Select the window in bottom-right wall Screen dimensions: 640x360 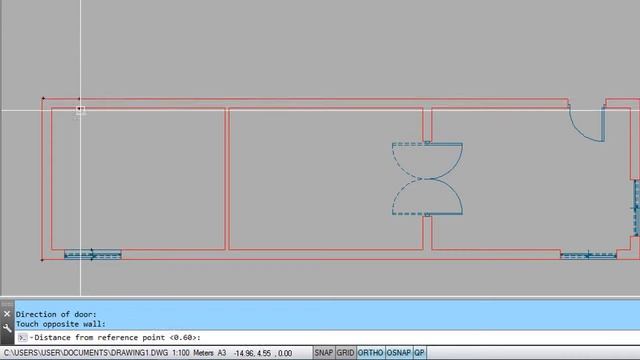[x=588, y=256]
